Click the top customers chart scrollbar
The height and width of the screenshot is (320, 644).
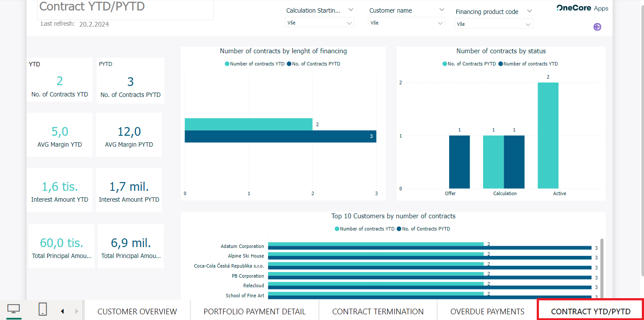(x=602, y=266)
